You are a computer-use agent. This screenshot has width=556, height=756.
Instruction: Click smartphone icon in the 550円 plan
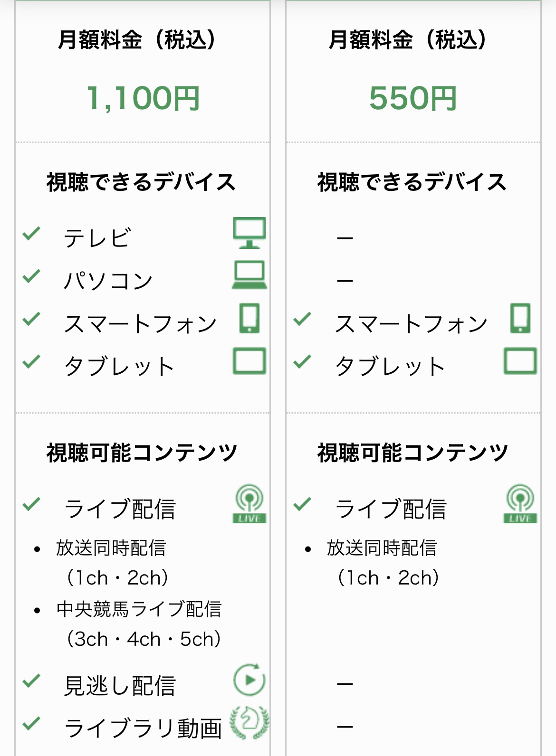click(520, 318)
